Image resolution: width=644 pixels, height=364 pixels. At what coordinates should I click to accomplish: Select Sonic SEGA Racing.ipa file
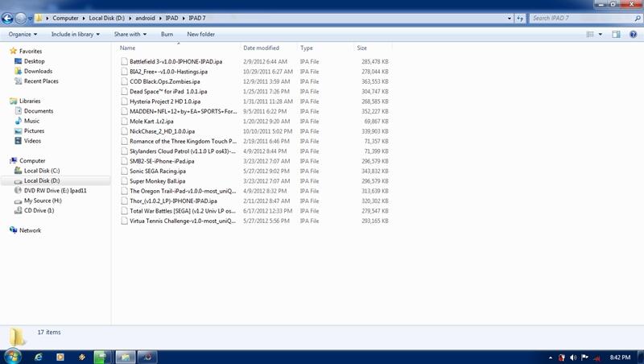pyautogui.click(x=158, y=172)
